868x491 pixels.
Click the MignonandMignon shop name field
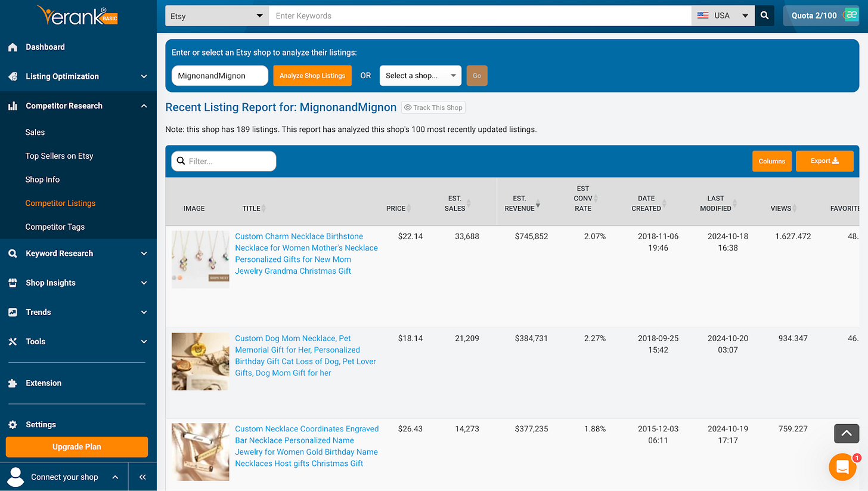click(x=220, y=76)
